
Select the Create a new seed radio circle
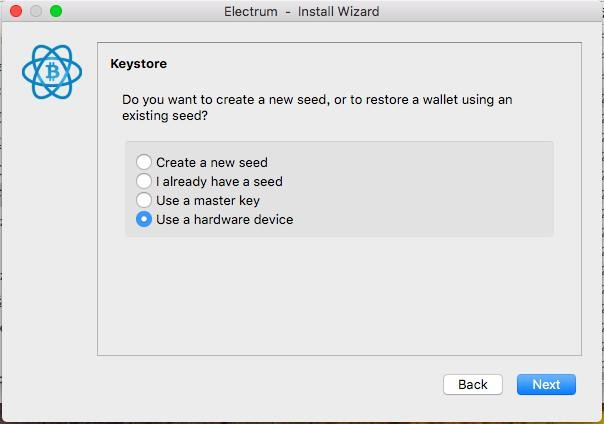(144, 162)
